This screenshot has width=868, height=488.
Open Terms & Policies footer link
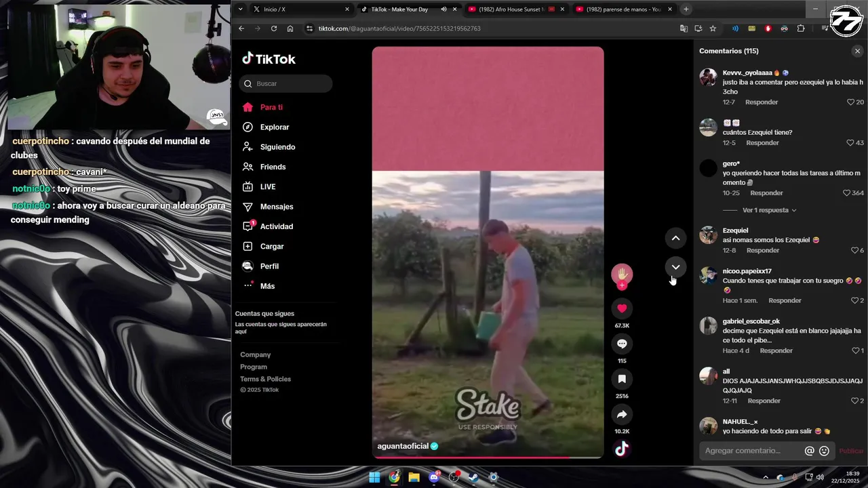point(265,379)
